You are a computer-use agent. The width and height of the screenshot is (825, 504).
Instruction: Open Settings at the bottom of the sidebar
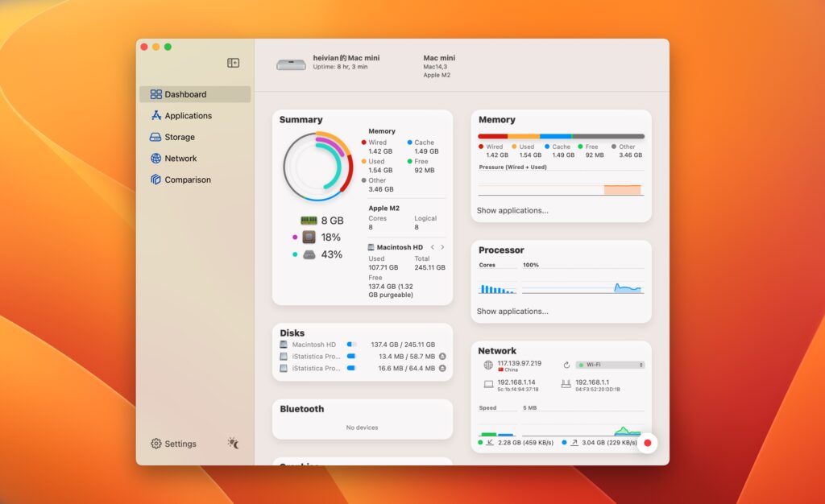tap(173, 444)
